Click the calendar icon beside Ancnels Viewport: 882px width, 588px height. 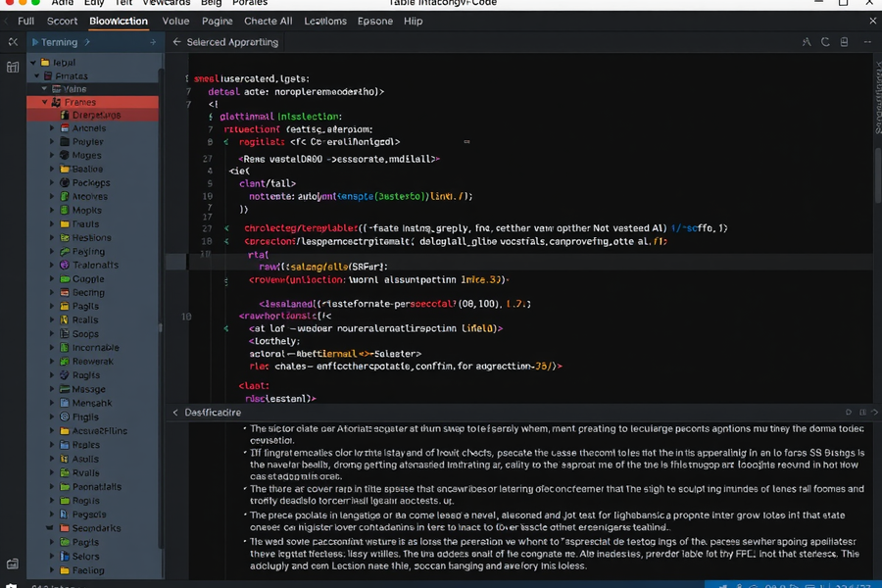pyautogui.click(x=65, y=128)
